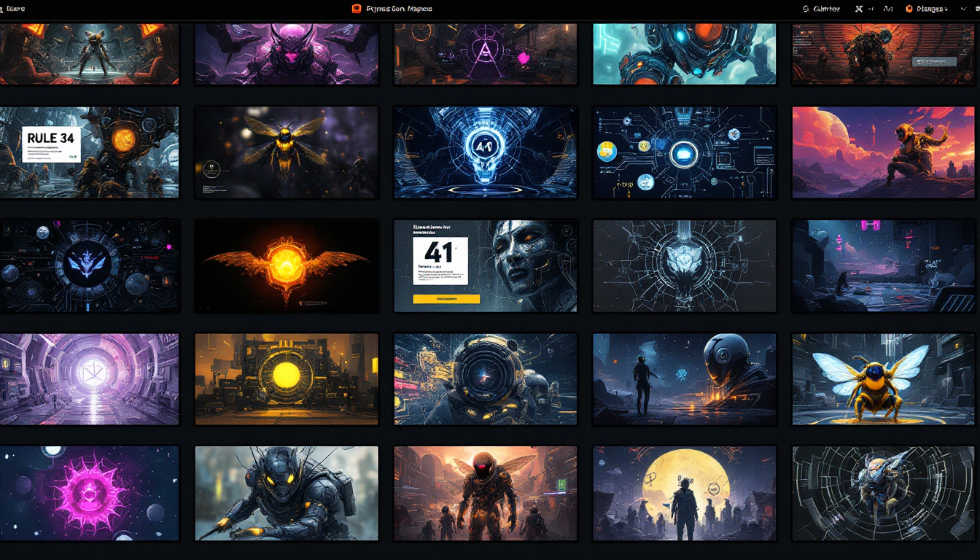
Task: Click the page title text in the top center
Action: point(399,9)
